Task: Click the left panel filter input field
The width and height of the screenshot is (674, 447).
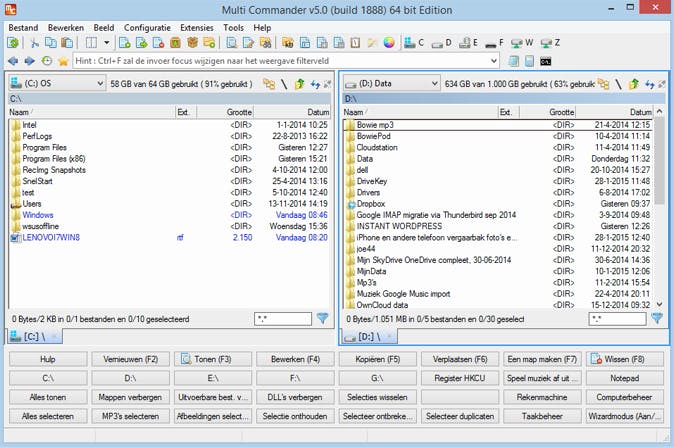Action: (x=283, y=319)
